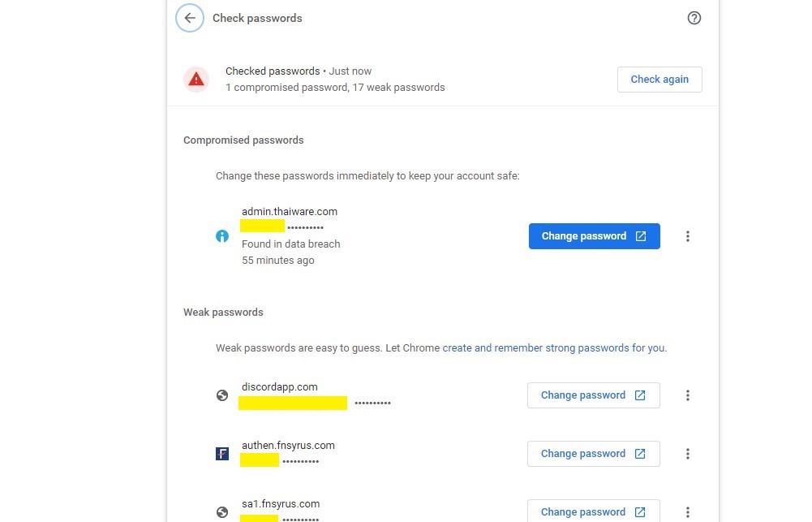Expand three-dot menu for authen.fnsyrus.com
The height and width of the screenshot is (522, 812).
688,454
